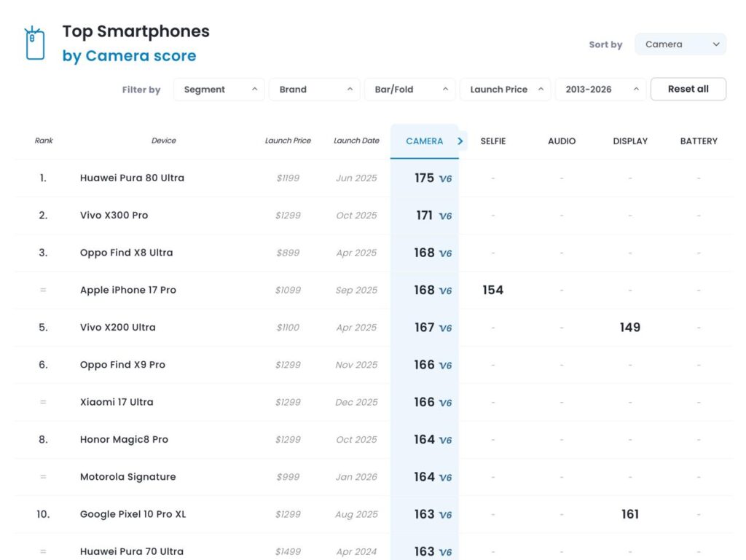746x560 pixels.
Task: Click the selfie score 154 for iPhone
Action: coord(492,290)
